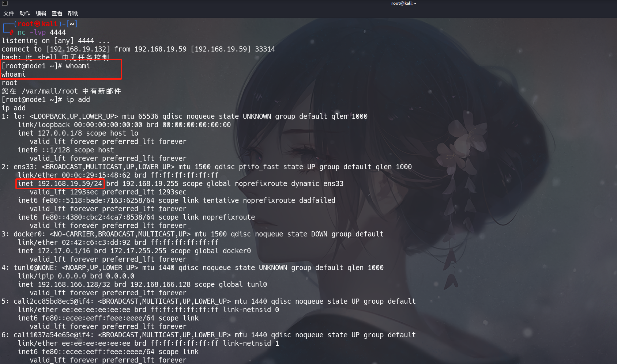Open the 动作 (Actions) menu
This screenshot has width=617, height=364.
pyautogui.click(x=25, y=14)
